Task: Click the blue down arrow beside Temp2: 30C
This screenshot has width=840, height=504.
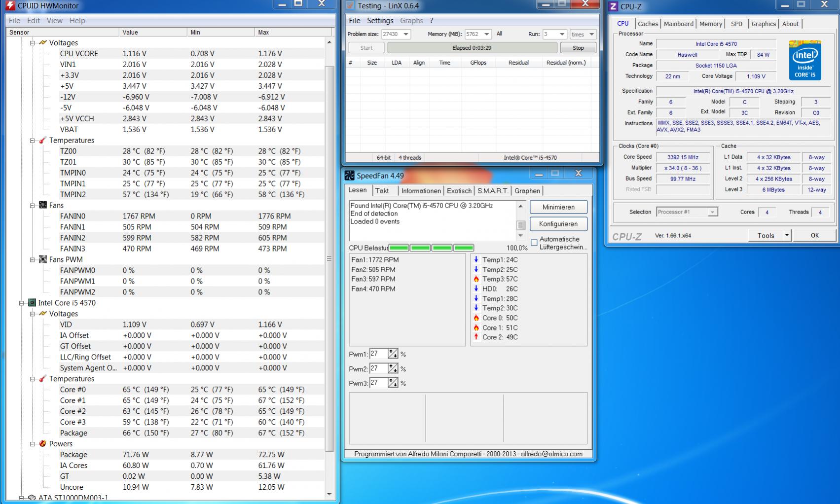Action: [x=476, y=308]
